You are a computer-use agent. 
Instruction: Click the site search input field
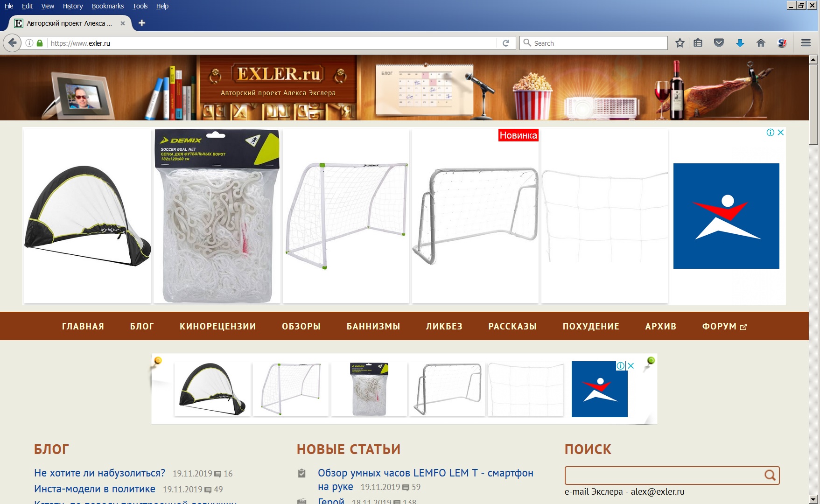point(663,475)
